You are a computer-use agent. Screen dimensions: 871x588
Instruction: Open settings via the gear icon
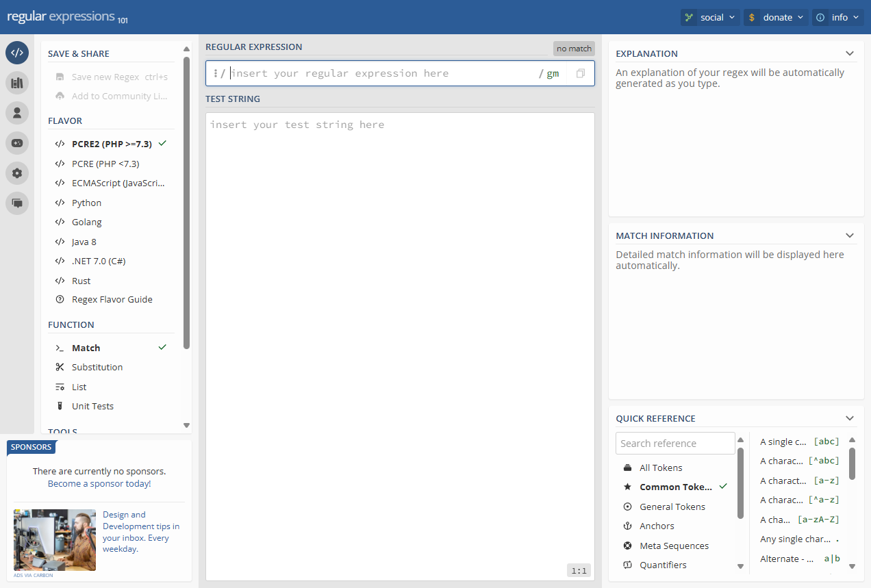click(17, 173)
